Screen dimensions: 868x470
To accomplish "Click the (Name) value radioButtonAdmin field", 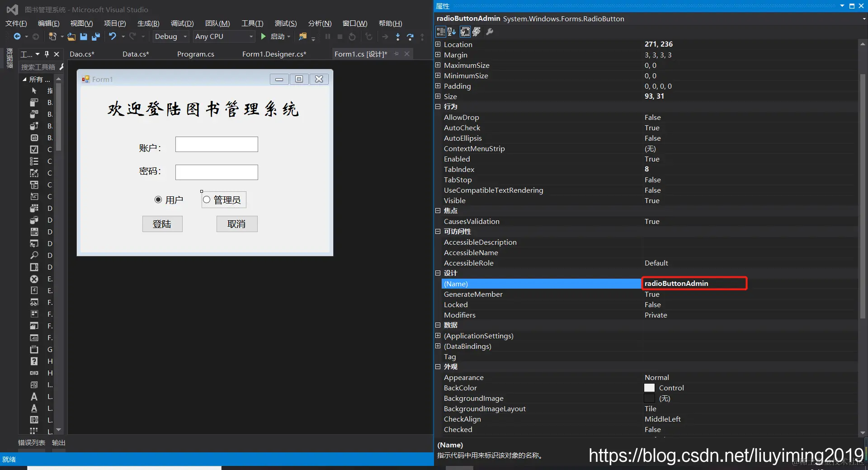I will coord(694,284).
